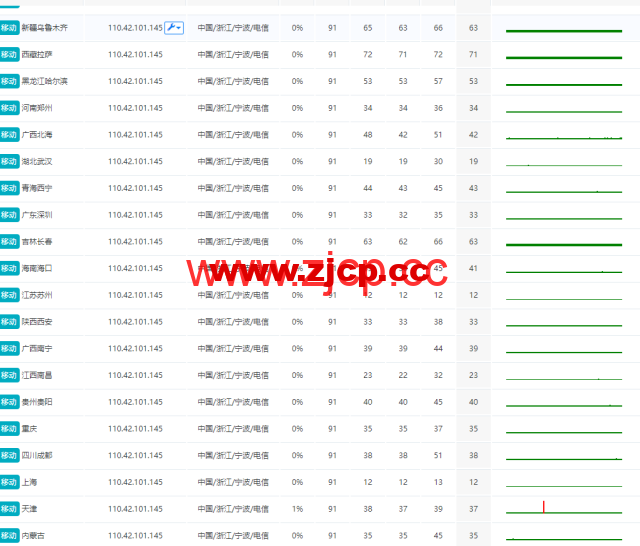
Task: Click the 移动 badge for 江苏苏州
Action: coord(9,295)
